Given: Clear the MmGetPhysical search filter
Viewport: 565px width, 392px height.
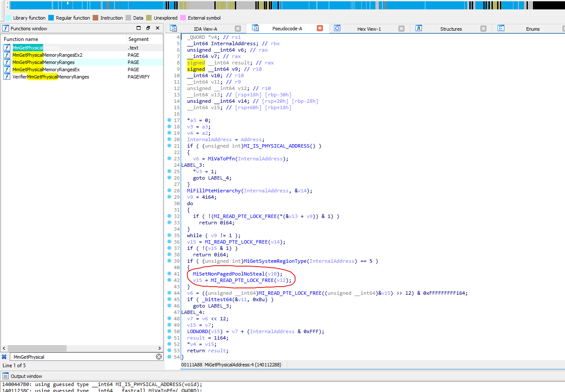Looking at the screenshot, I should (159, 357).
